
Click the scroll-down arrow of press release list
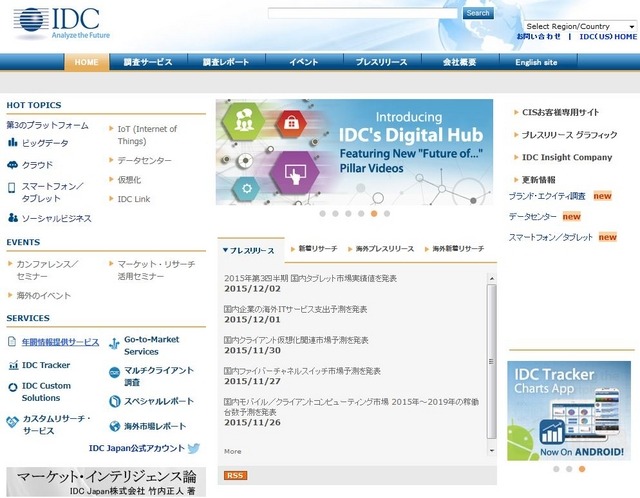coord(492,451)
